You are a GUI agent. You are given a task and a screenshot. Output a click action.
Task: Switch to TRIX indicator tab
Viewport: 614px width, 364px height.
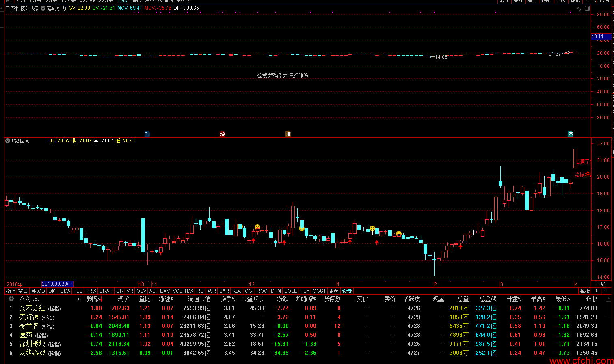[x=91, y=291]
